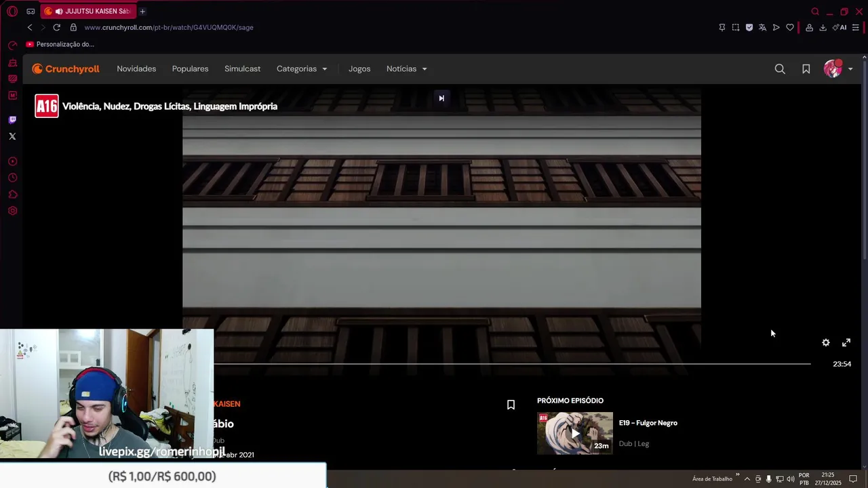868x488 pixels.
Task: Open the taskbar volume control
Action: (x=791, y=479)
